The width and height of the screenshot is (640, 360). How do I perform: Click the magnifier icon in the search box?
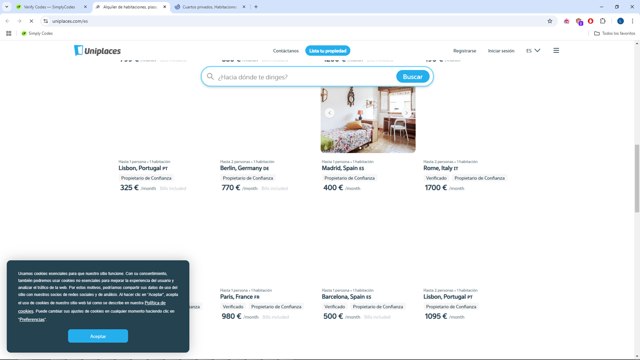tap(210, 77)
